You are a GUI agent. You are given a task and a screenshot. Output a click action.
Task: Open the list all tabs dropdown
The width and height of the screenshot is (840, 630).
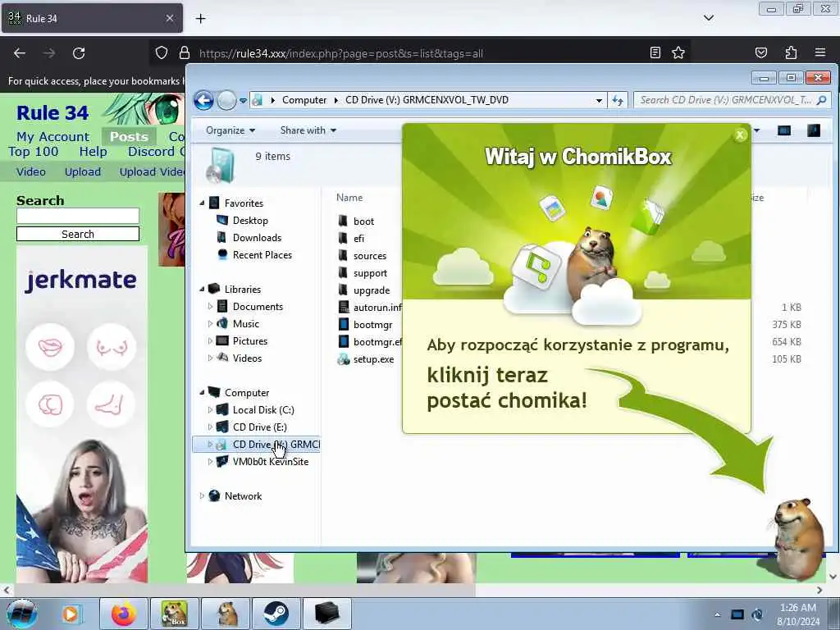pos(708,18)
